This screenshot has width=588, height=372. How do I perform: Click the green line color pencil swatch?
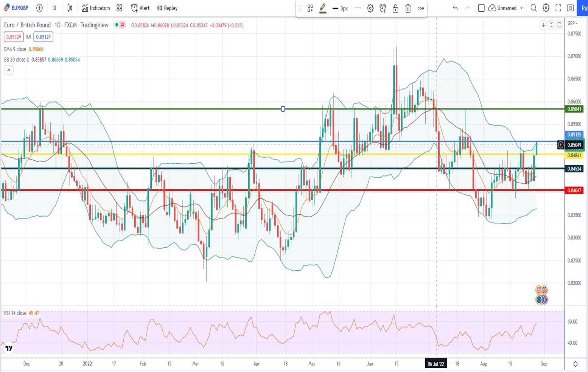(x=323, y=8)
